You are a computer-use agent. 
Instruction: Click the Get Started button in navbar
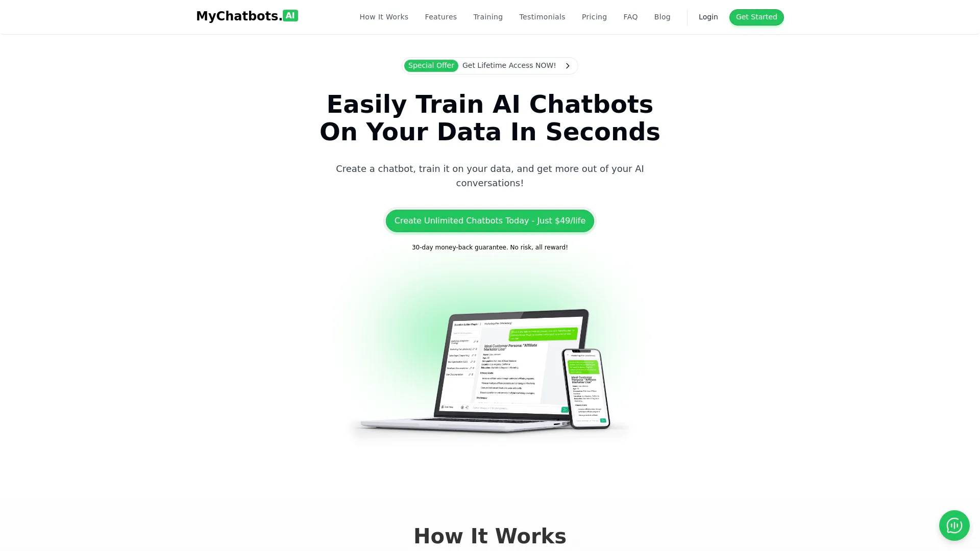tap(756, 17)
